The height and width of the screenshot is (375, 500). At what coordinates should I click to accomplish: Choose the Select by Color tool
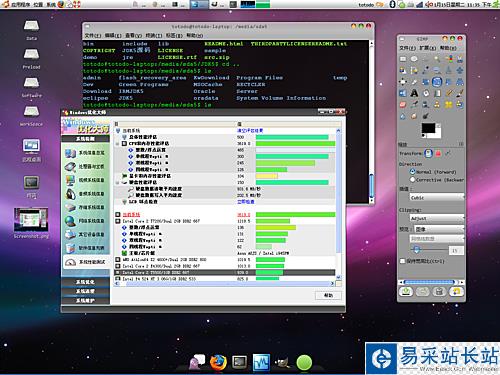tap(449, 59)
